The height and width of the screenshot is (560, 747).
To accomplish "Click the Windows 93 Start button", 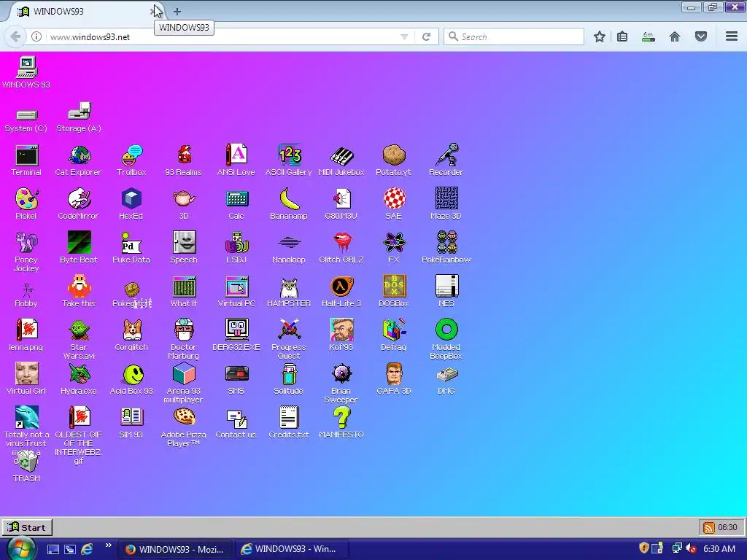I will [x=27, y=527].
